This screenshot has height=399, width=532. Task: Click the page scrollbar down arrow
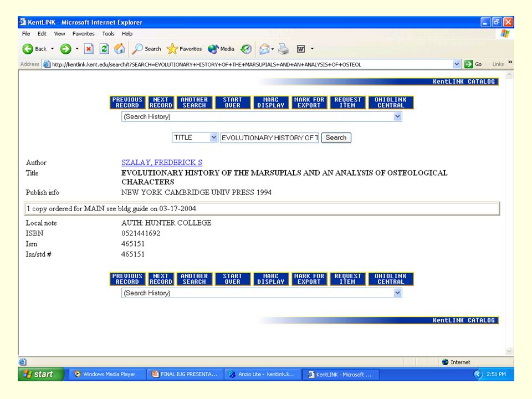point(509,351)
